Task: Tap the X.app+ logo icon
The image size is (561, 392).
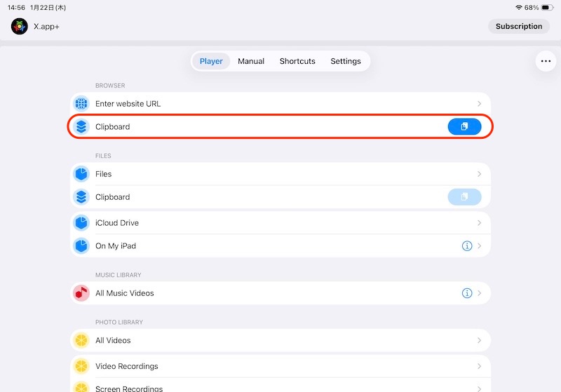Action: tap(20, 27)
